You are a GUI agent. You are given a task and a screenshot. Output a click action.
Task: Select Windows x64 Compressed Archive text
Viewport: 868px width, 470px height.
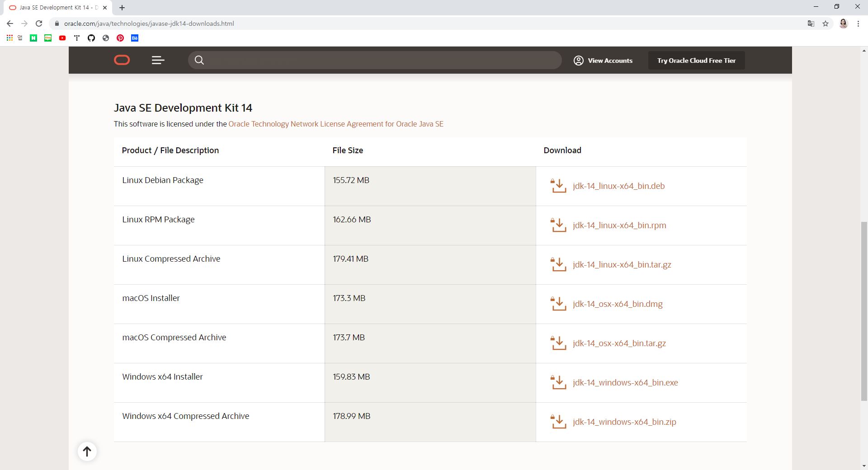point(186,416)
